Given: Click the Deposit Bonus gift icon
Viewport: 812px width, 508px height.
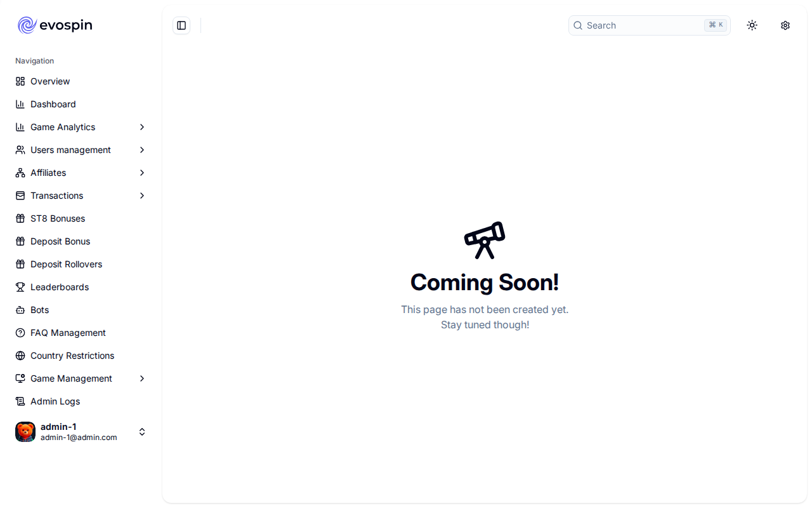Looking at the screenshot, I should [x=20, y=241].
